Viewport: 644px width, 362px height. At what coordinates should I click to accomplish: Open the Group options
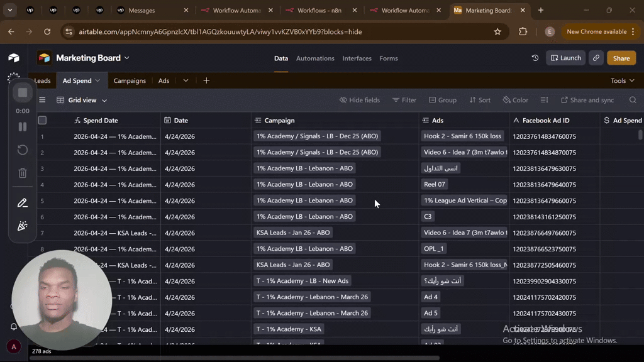point(442,100)
